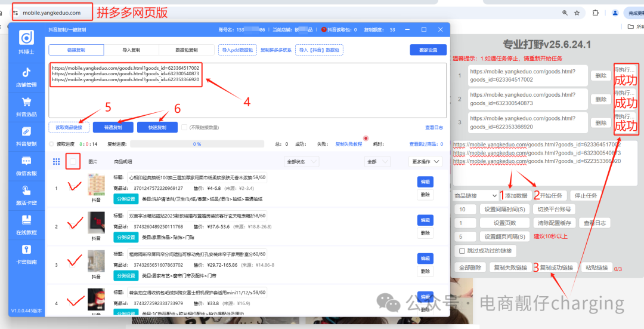Delete link 3 in 专业打野 panel

[x=601, y=122]
